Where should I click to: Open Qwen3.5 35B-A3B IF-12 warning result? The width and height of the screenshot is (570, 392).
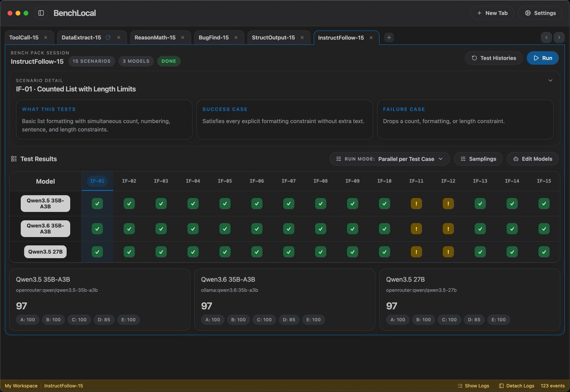pyautogui.click(x=448, y=204)
